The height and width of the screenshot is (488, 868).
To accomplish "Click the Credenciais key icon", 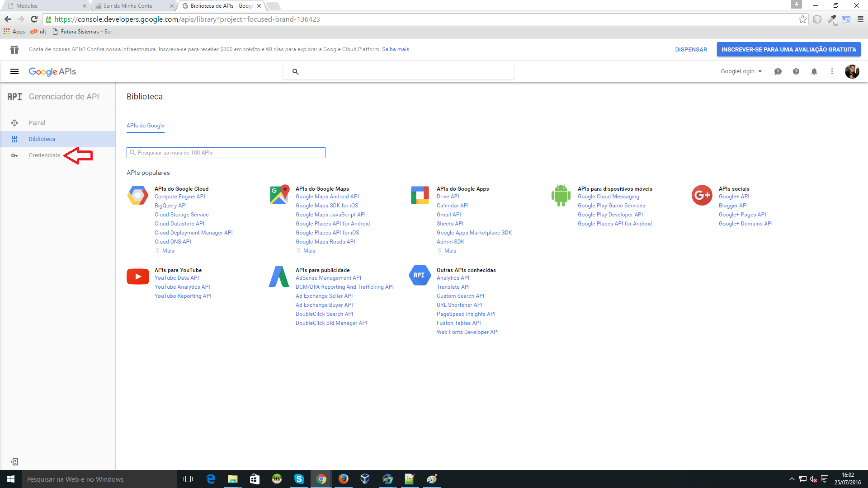I will click(x=14, y=155).
